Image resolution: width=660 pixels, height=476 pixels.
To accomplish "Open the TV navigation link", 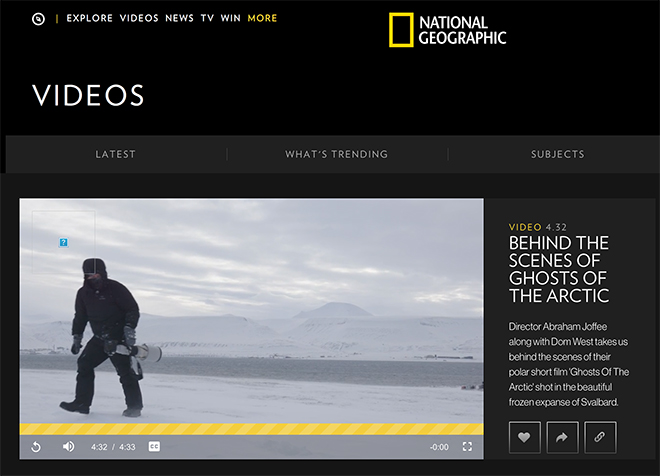I will [207, 18].
